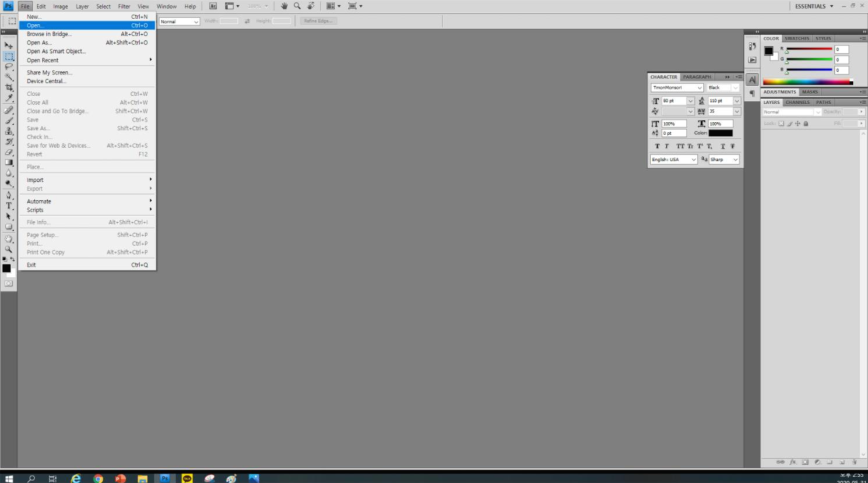The width and height of the screenshot is (868, 483).
Task: Choose Open... from the File menu
Action: coord(87,25)
